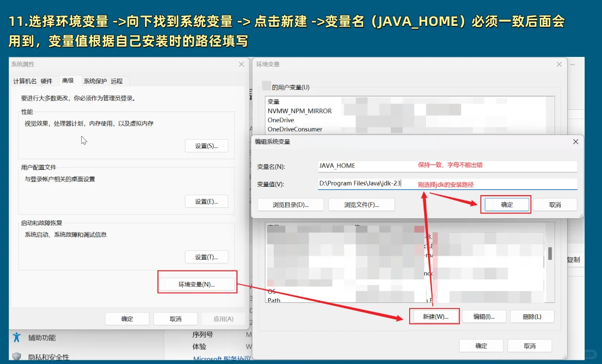Open the 环境变量(N) dialog
602x364 pixels.
(x=197, y=282)
